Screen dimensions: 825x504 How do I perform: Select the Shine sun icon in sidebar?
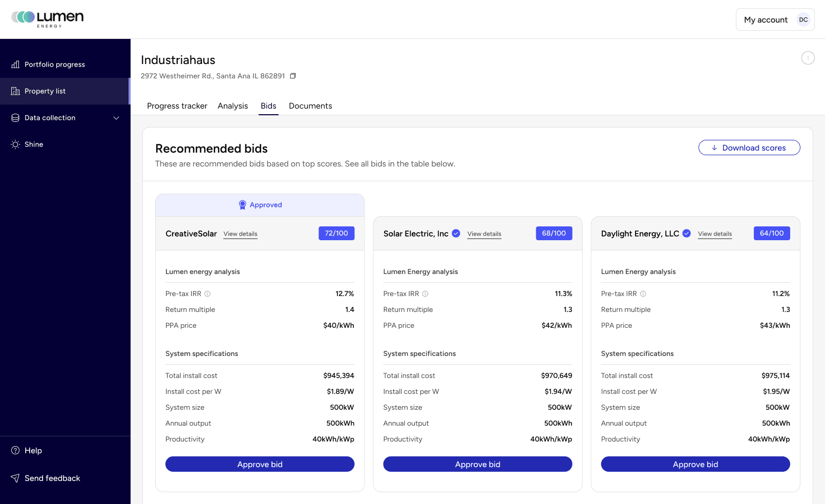coord(16,144)
